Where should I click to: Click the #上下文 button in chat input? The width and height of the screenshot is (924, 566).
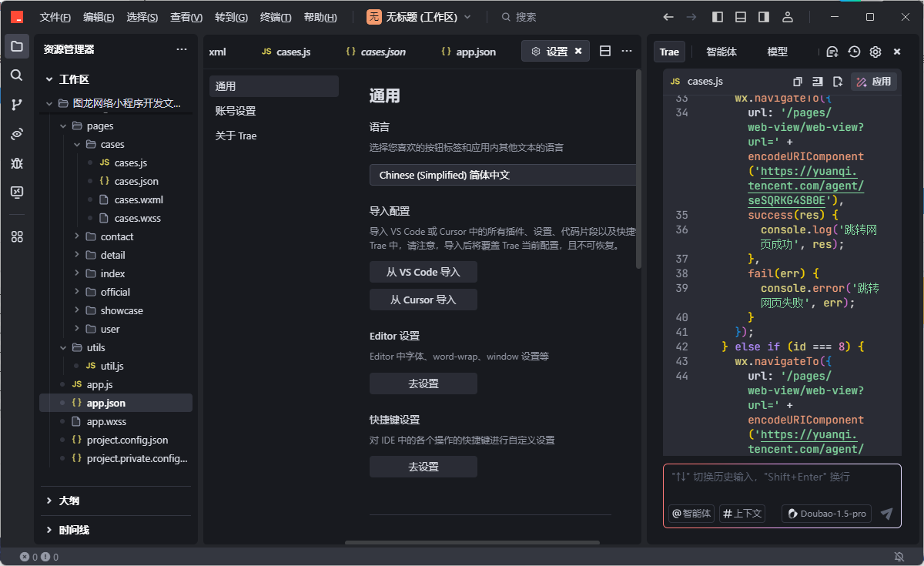[742, 514]
